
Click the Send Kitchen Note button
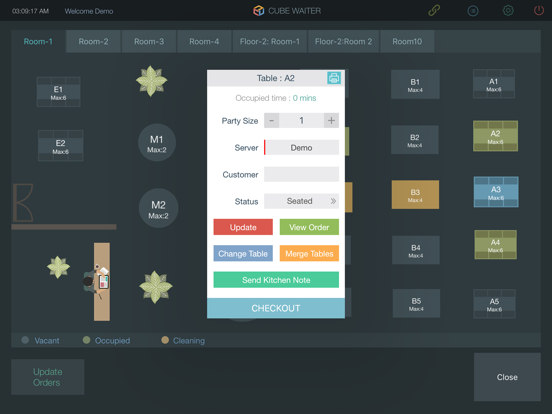(x=276, y=280)
